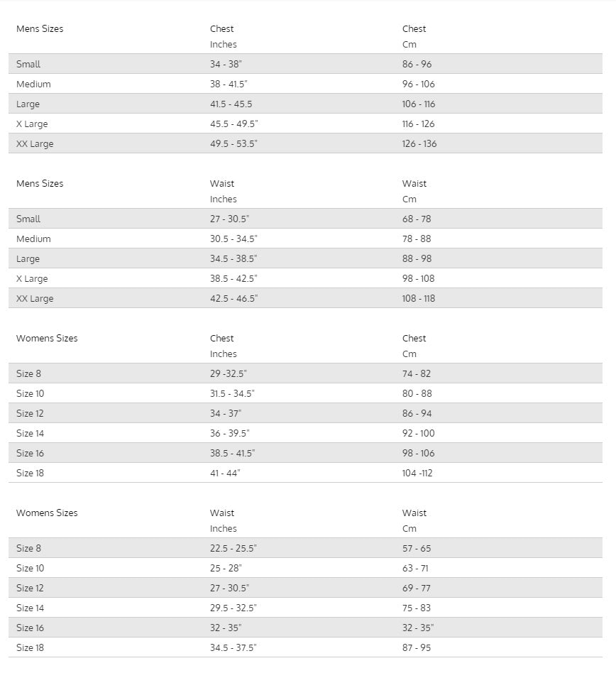The height and width of the screenshot is (673, 616).
Task: Click the Womens Sizes waist table heading
Action: click(x=47, y=513)
